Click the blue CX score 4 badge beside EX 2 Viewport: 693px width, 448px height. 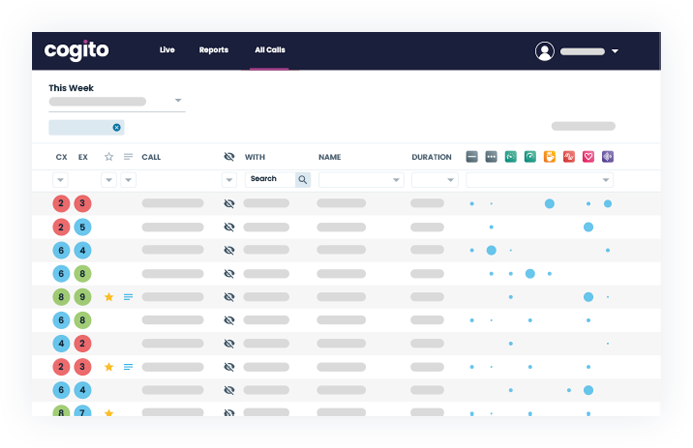(x=61, y=343)
